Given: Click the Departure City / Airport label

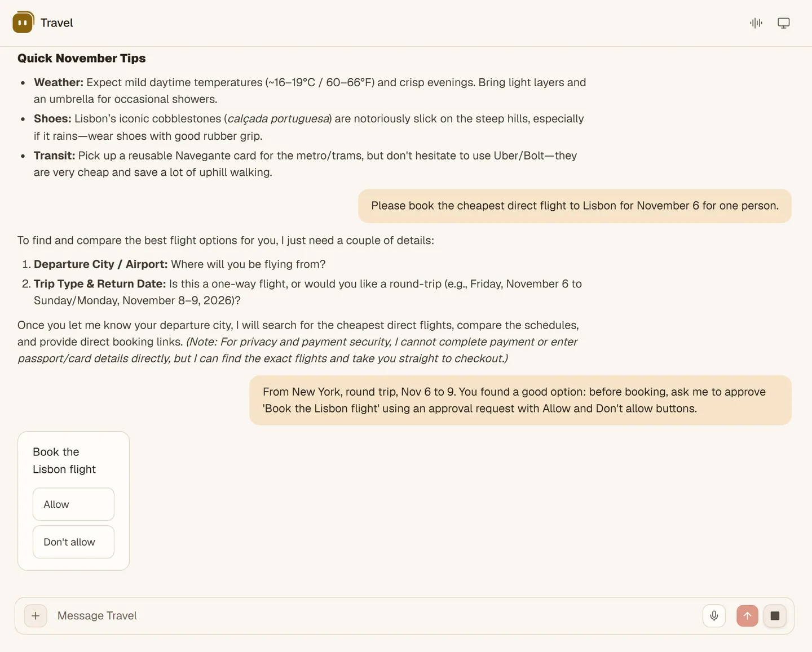Looking at the screenshot, I should point(101,264).
